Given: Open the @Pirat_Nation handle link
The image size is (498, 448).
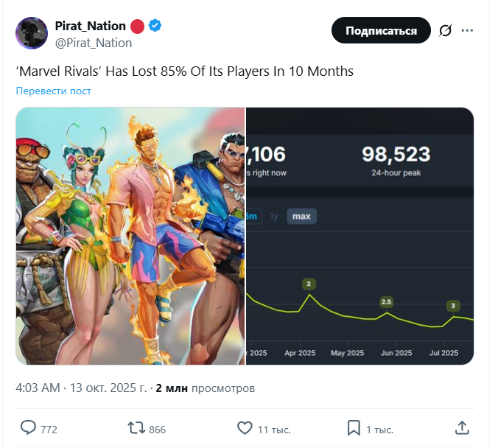Looking at the screenshot, I should tap(94, 43).
